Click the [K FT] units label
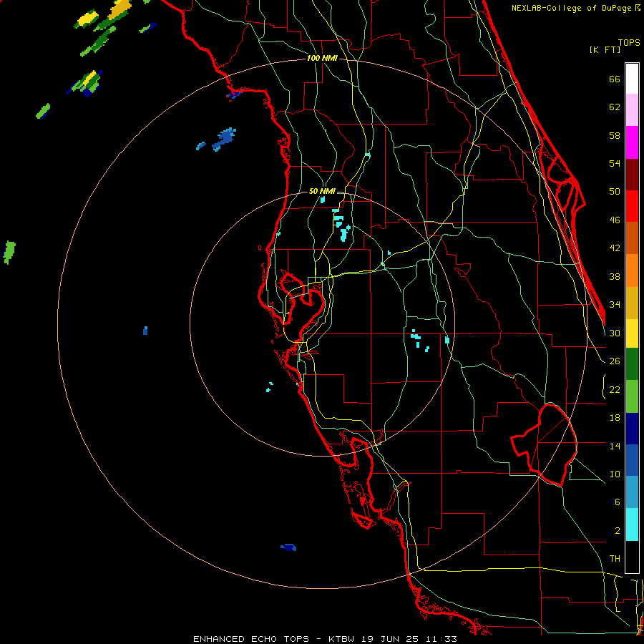The width and height of the screenshot is (644, 644). pos(605,49)
